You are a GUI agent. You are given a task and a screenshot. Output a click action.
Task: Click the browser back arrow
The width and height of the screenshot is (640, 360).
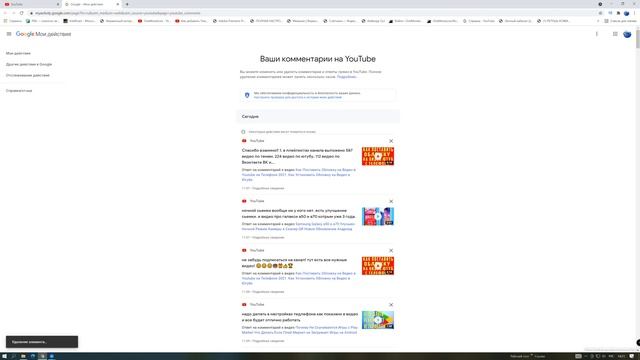pos(5,13)
